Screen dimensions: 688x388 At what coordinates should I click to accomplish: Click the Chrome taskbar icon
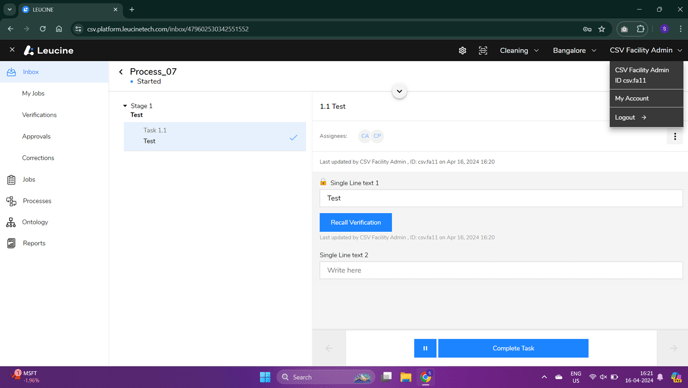(426, 377)
